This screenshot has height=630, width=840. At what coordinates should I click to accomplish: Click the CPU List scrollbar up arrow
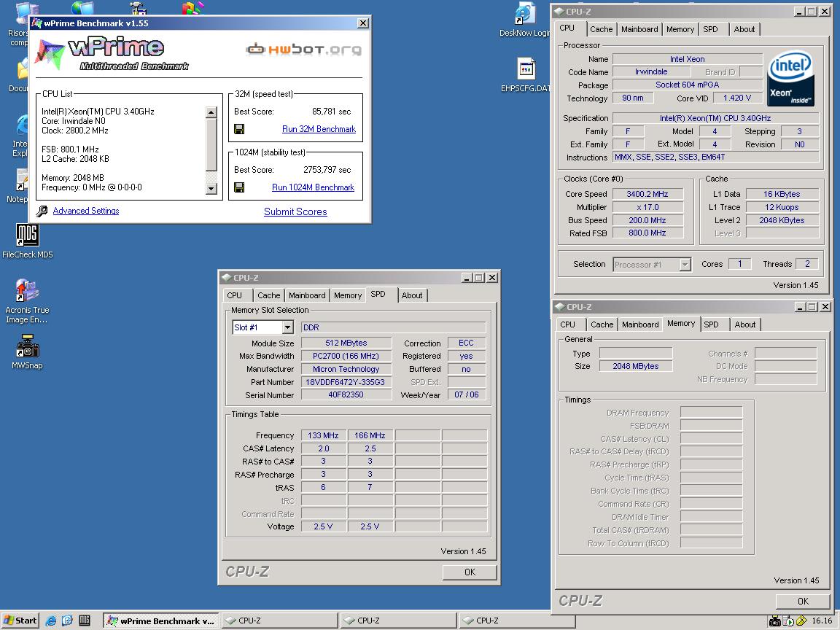pyautogui.click(x=211, y=112)
